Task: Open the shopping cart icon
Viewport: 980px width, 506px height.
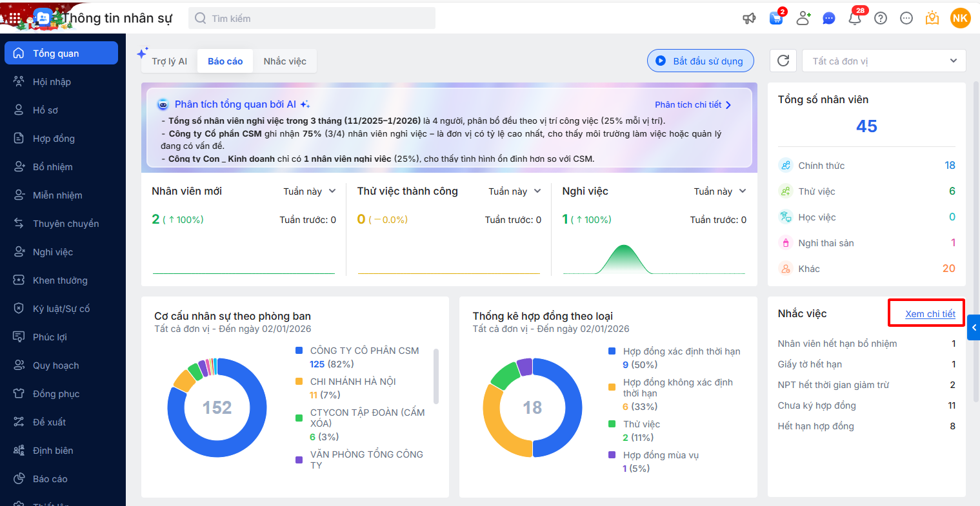Action: click(x=776, y=18)
